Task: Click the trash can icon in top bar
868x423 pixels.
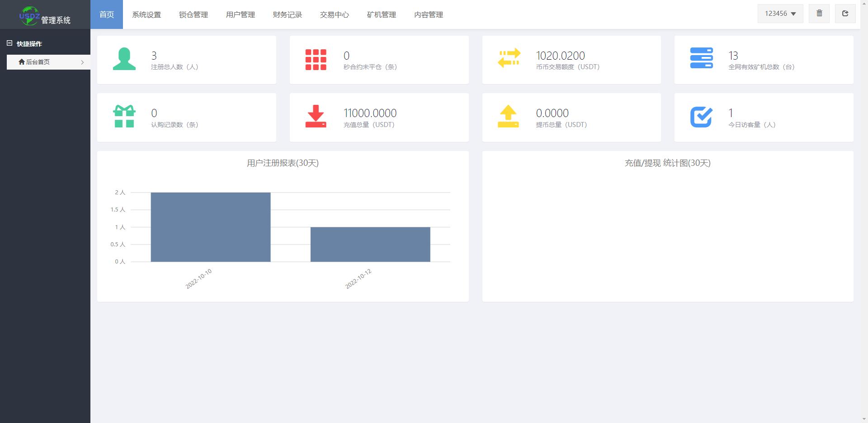Action: (x=819, y=14)
